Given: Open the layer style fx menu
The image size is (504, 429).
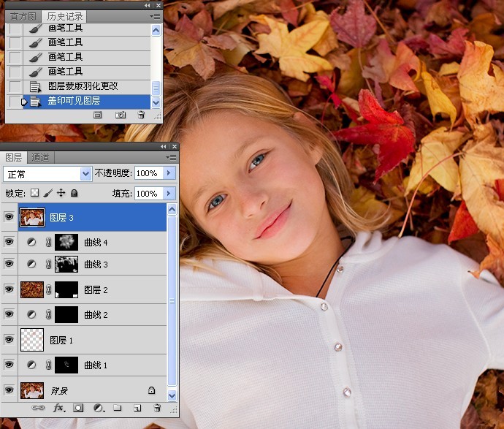Looking at the screenshot, I should (x=59, y=408).
